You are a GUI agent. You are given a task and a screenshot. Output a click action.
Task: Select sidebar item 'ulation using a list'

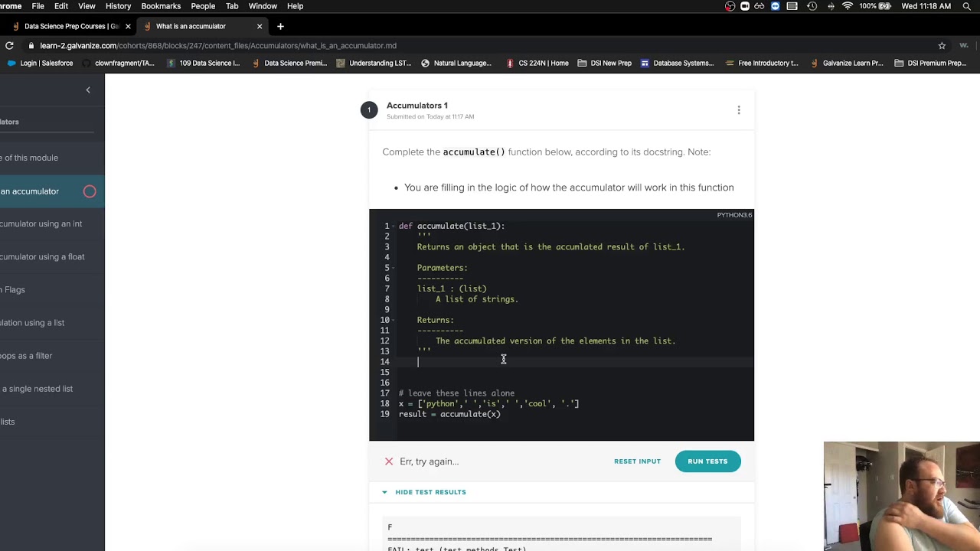(32, 322)
